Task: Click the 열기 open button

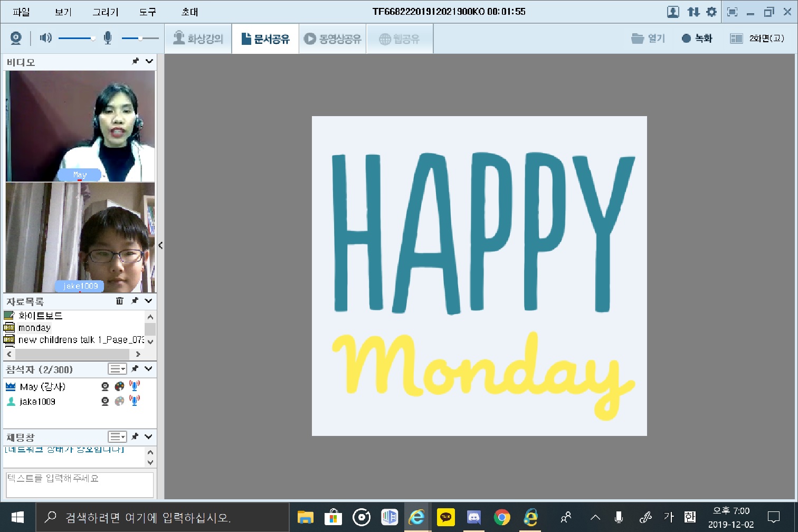Action: (x=649, y=39)
